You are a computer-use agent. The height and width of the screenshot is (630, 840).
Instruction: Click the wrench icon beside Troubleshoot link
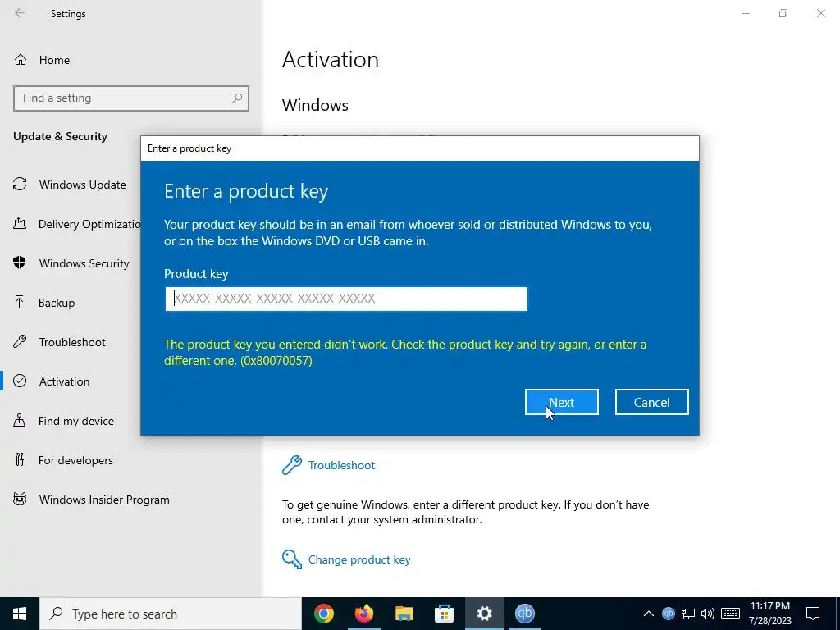pos(292,465)
